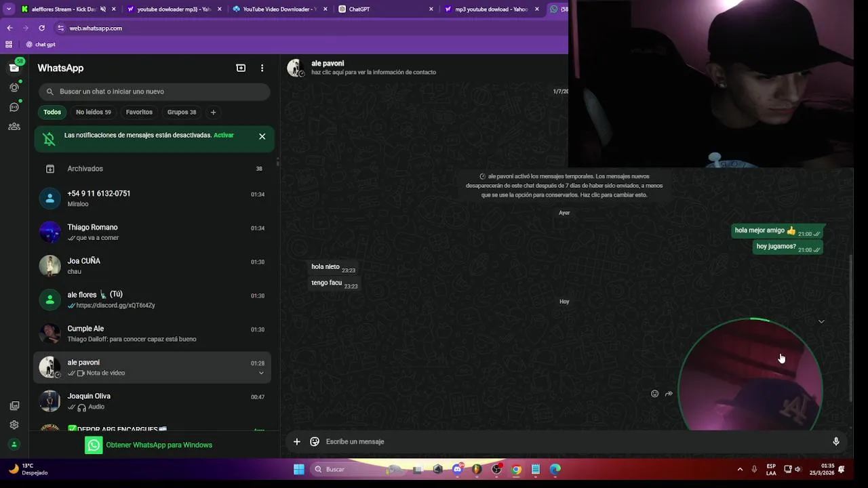Viewport: 868px width, 488px height.
Task: Click Joa CUÑA's profile picture
Action: [50, 266]
